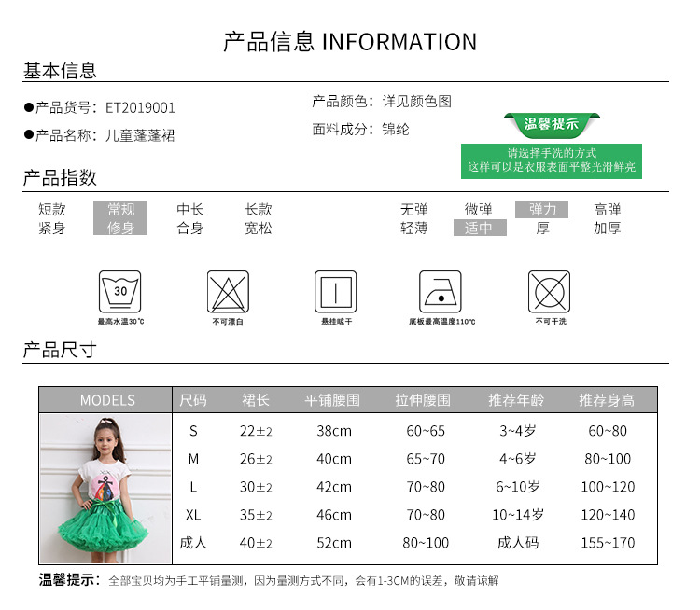Click the girl model photo thumbnail
The height and width of the screenshot is (610, 700).
point(105,488)
